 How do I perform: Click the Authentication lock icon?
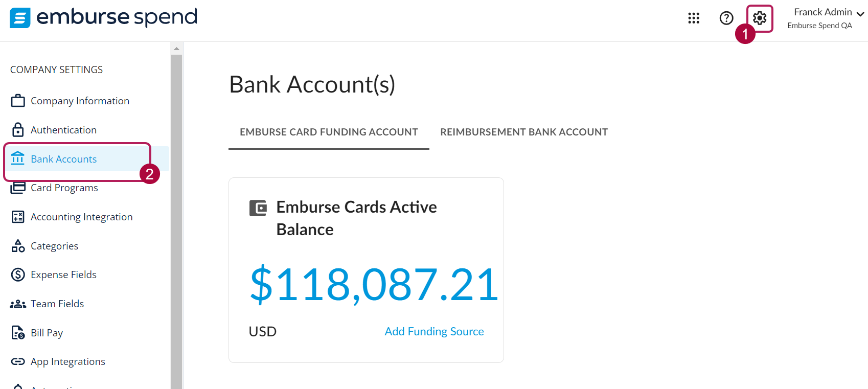click(x=18, y=129)
